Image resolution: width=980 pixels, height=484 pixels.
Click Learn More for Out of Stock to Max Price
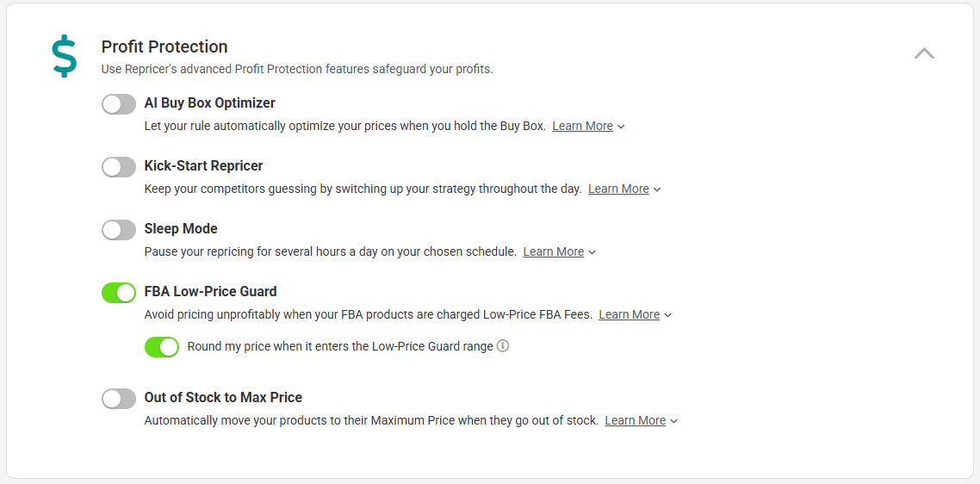click(635, 421)
